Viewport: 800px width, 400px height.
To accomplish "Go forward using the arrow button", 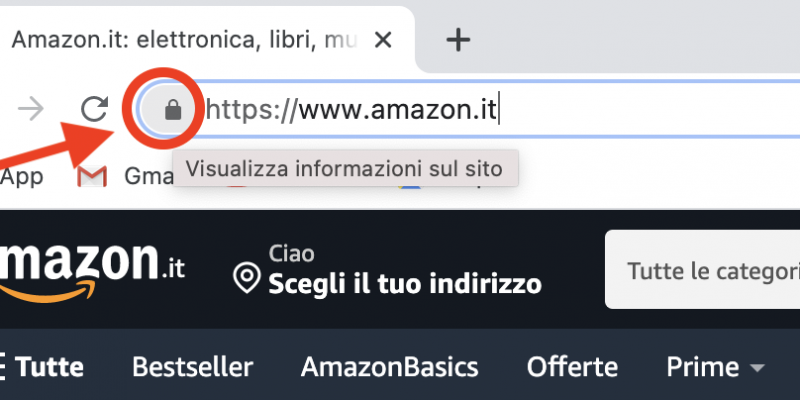I will coord(31,109).
